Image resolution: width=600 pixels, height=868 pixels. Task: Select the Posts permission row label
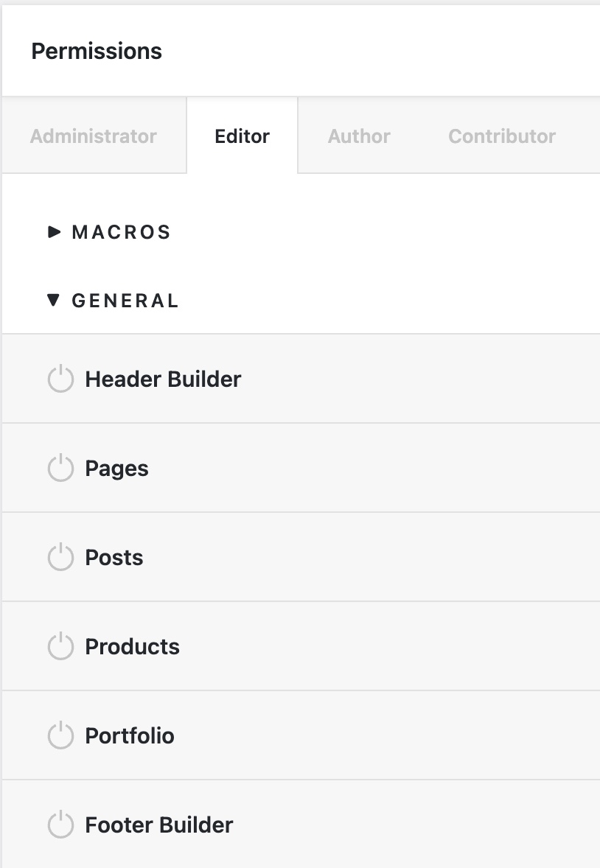[114, 558]
